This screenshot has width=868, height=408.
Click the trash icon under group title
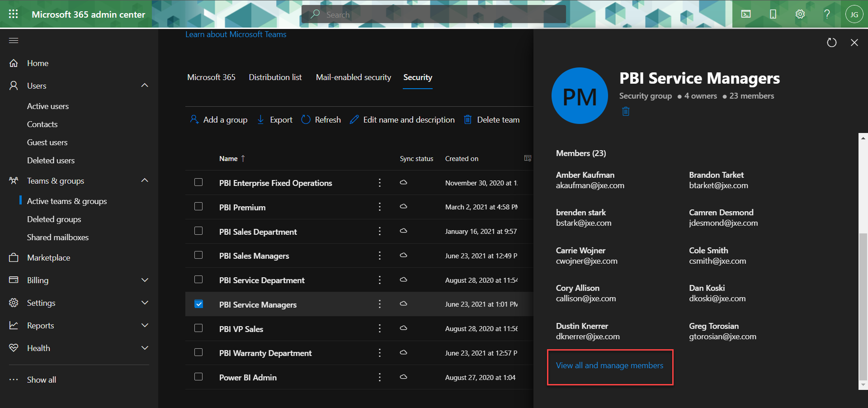[x=626, y=111]
